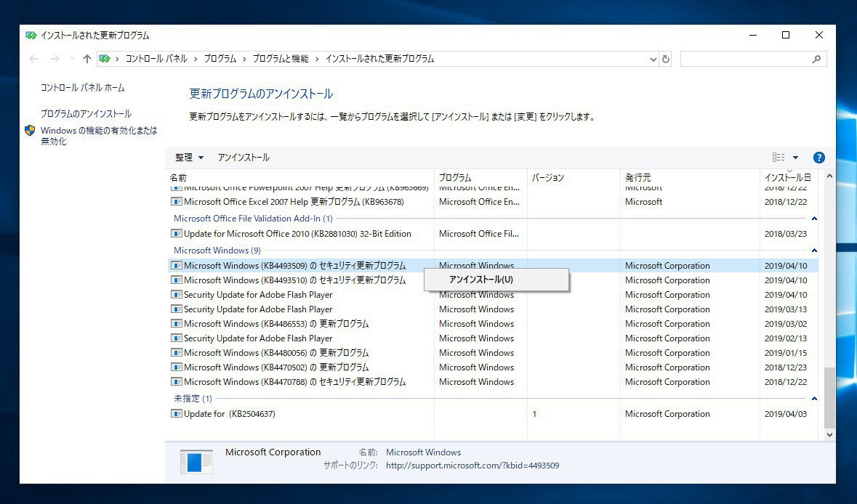This screenshot has height=504, width=857.
Task: Select Update for Microsoft Office 2010 (KB2881030) row
Action: click(x=493, y=234)
